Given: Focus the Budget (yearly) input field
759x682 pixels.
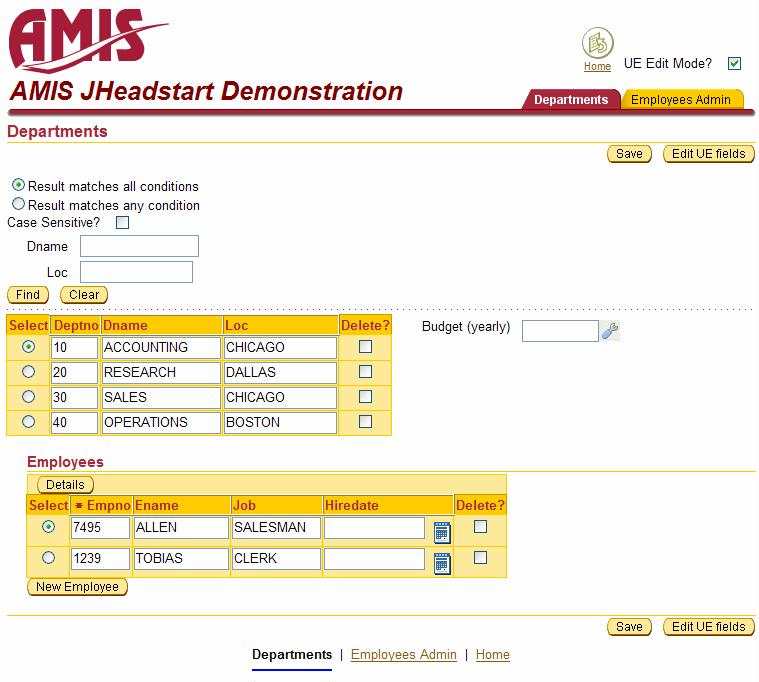Looking at the screenshot, I should 560,331.
